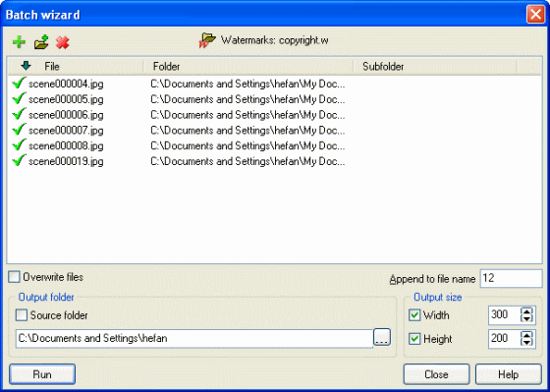
Task: Click the output folder path field
Action: point(194,338)
